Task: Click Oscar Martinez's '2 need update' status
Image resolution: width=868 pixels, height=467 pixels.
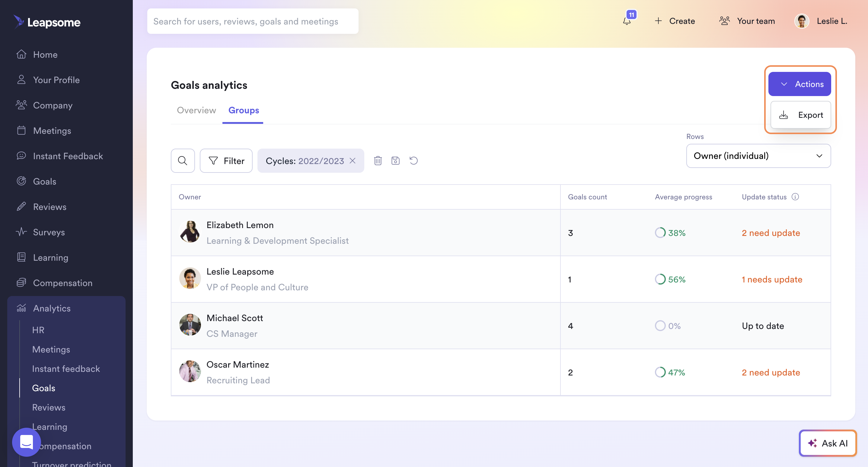Action: [x=771, y=372]
